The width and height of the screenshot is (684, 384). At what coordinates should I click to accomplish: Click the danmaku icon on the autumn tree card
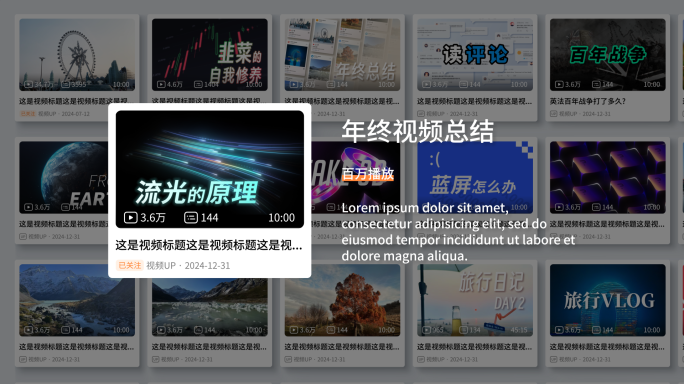click(x=331, y=330)
